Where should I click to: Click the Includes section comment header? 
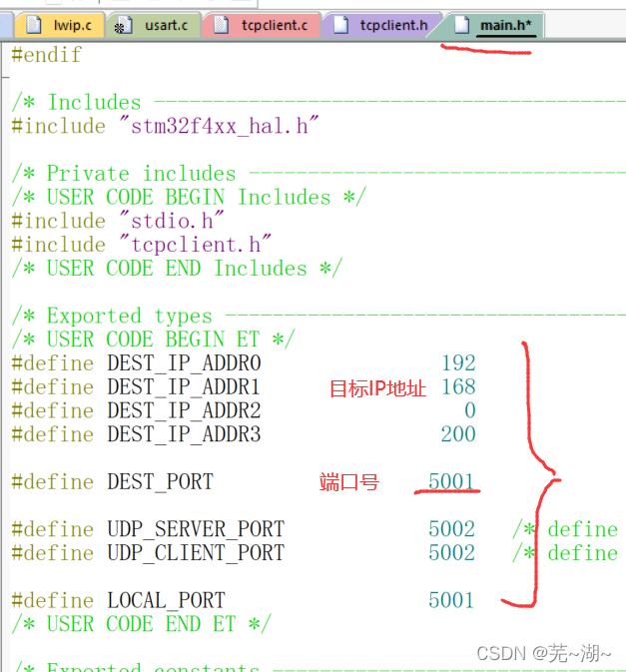pos(318,103)
